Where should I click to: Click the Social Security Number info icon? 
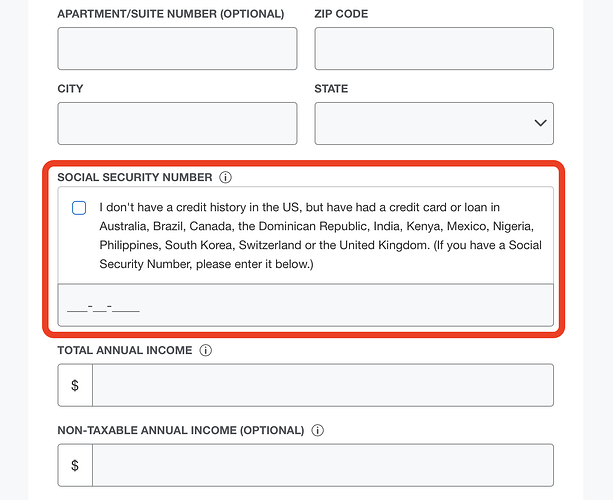pyautogui.click(x=225, y=177)
